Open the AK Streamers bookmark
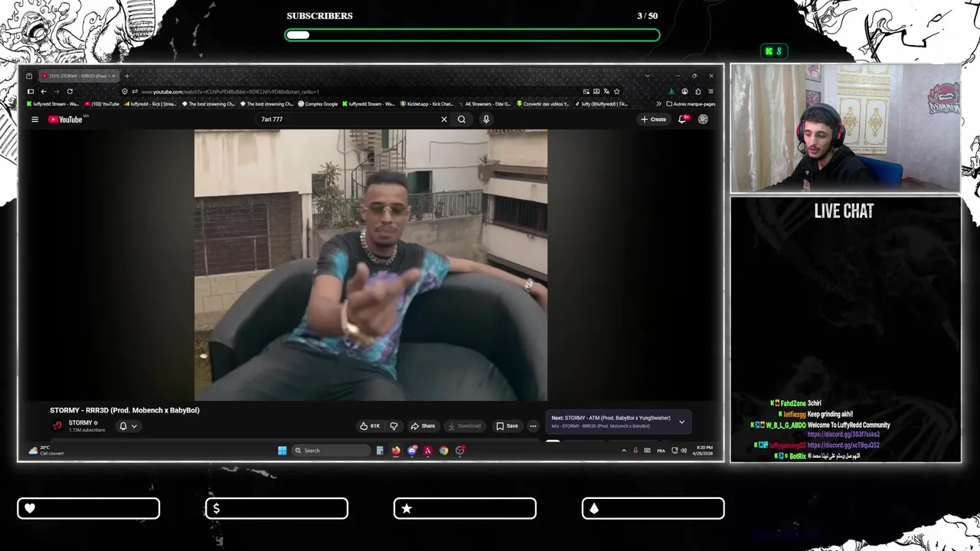The height and width of the screenshot is (551, 980). click(x=485, y=104)
